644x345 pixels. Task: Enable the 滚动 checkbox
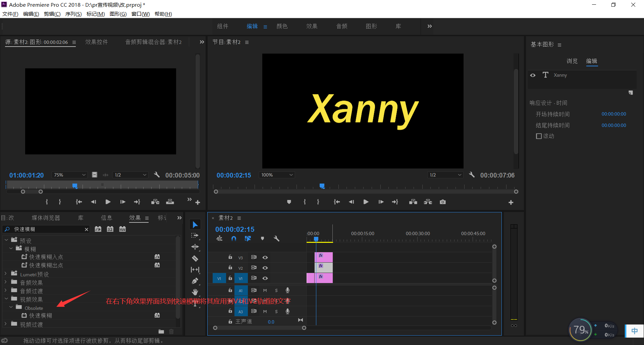[539, 136]
